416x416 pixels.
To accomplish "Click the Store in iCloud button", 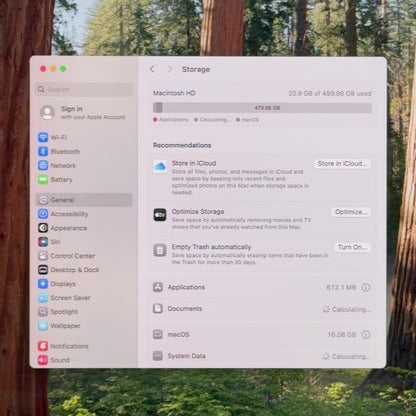I will pyautogui.click(x=342, y=164).
